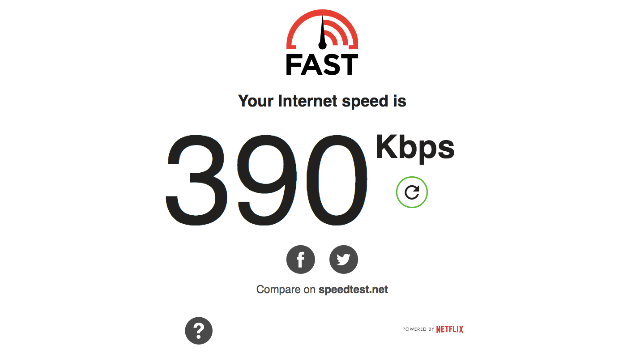Click the letter F in FAST logo
This screenshot has height=358, width=644.
pos(294,64)
